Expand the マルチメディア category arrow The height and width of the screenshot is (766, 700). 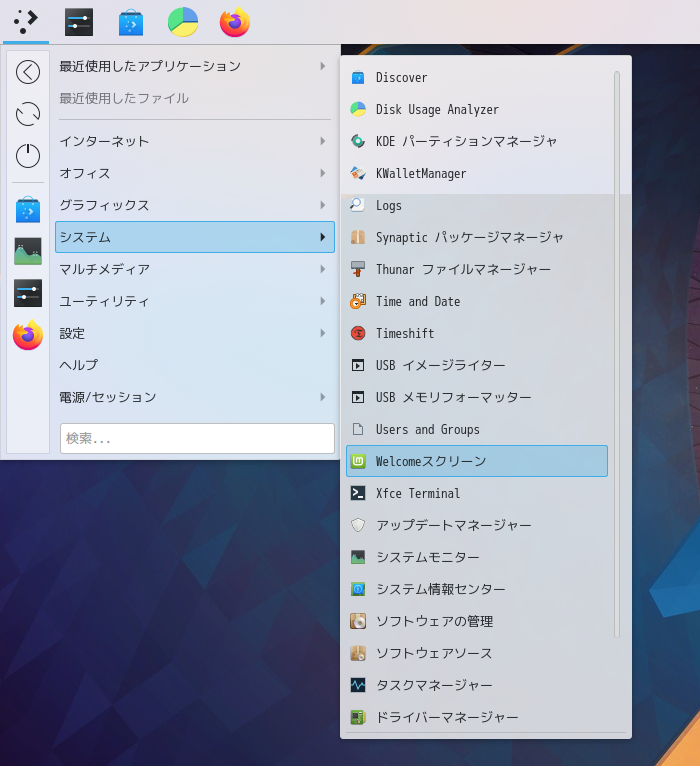322,269
